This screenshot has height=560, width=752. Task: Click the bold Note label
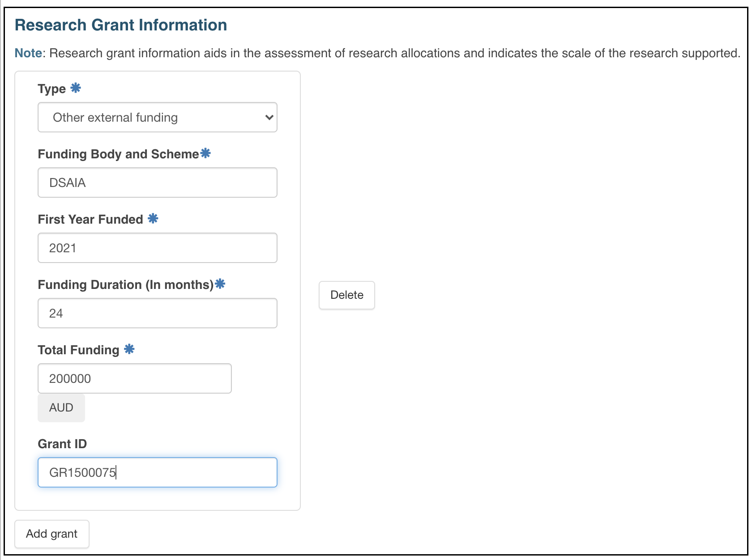click(28, 53)
